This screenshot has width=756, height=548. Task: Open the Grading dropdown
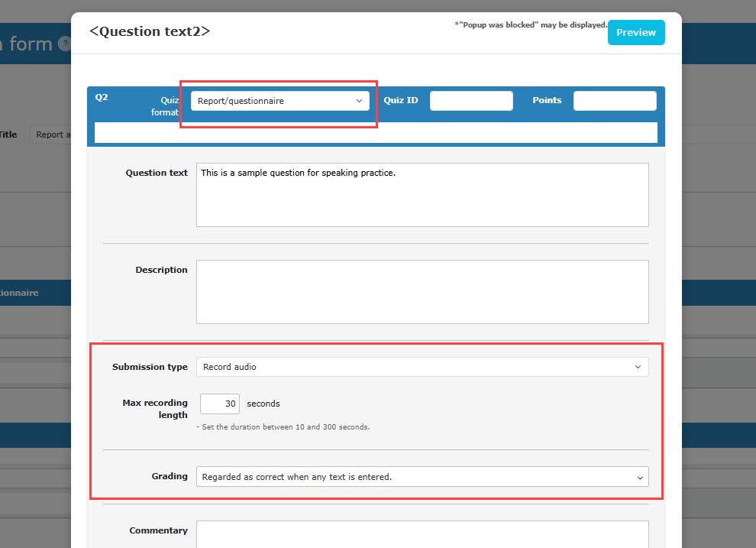coord(422,476)
